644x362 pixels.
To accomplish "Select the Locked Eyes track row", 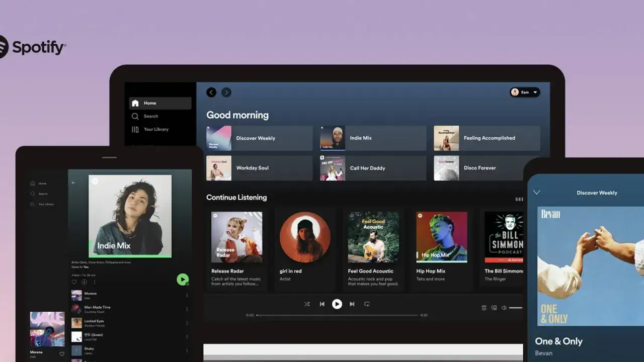I will 130,323.
